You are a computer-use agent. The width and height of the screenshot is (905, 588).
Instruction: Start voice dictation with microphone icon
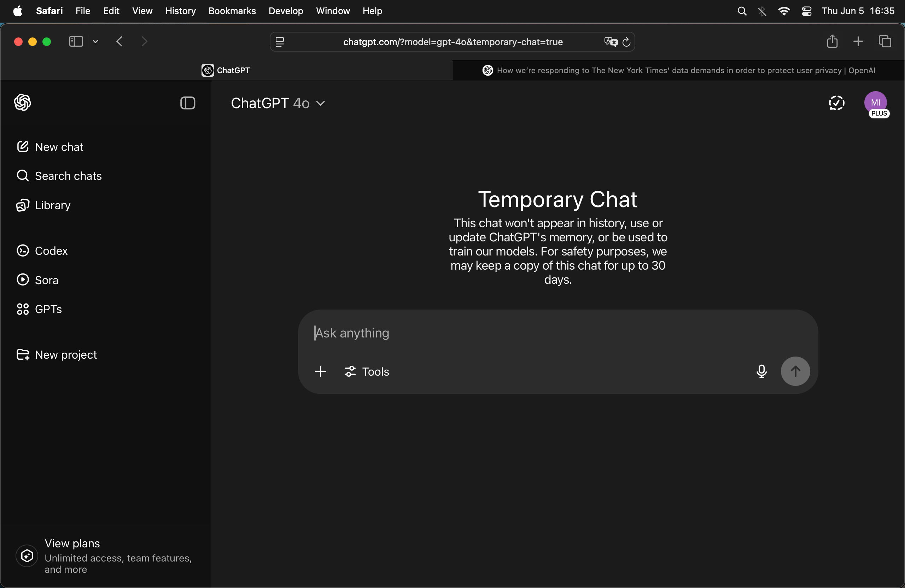coord(761,371)
